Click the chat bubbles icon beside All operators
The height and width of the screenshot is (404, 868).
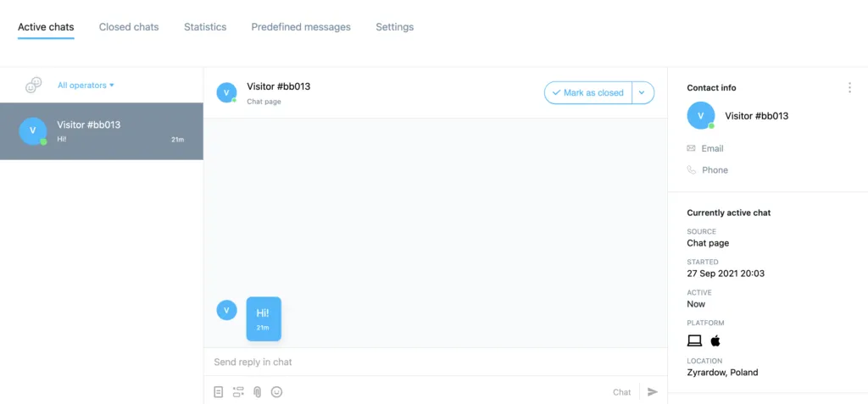[x=34, y=86]
